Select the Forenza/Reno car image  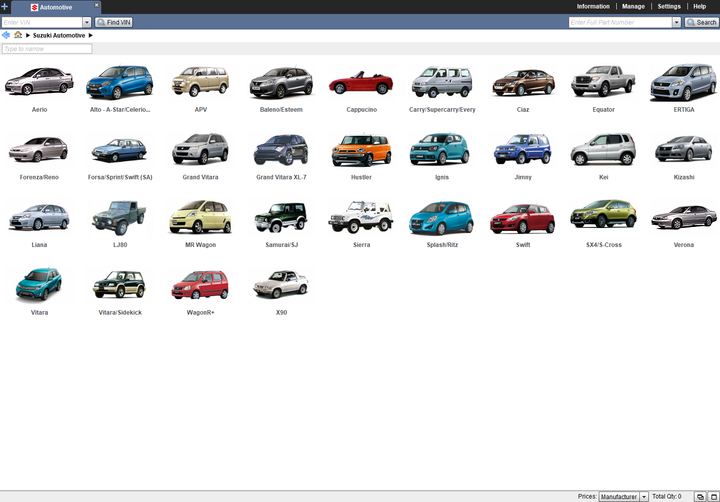(39, 149)
